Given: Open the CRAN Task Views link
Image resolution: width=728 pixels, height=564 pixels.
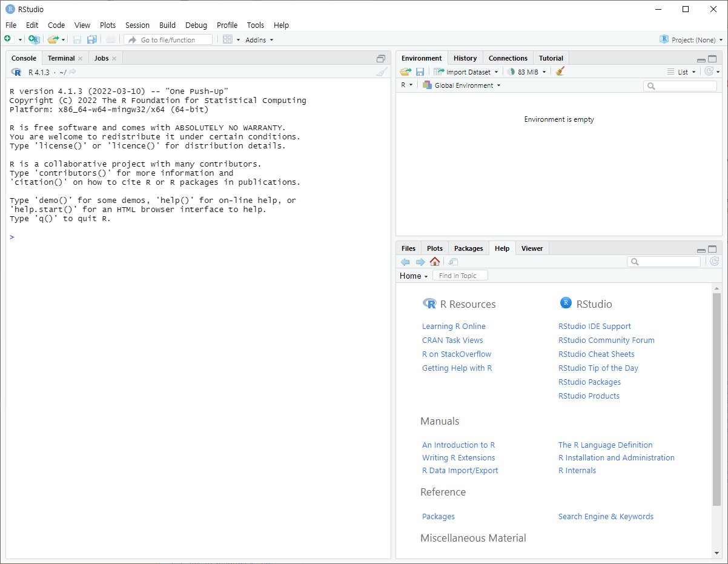Looking at the screenshot, I should tap(452, 340).
